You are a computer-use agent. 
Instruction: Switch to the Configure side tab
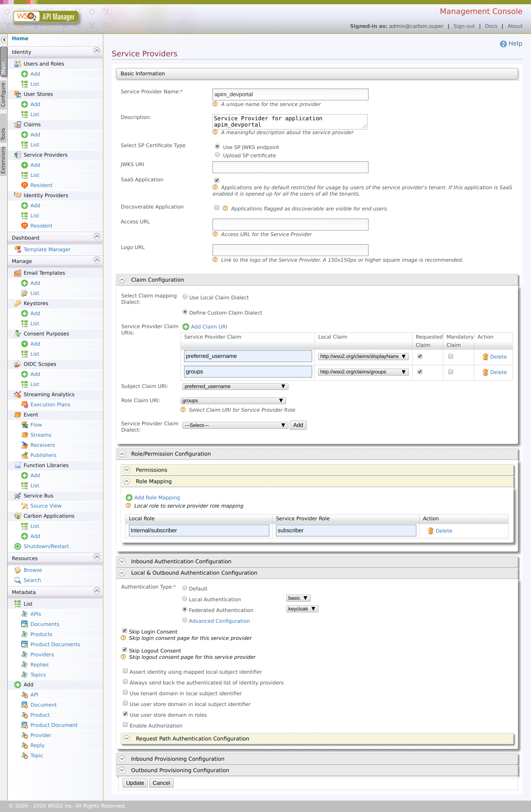tap(3, 95)
